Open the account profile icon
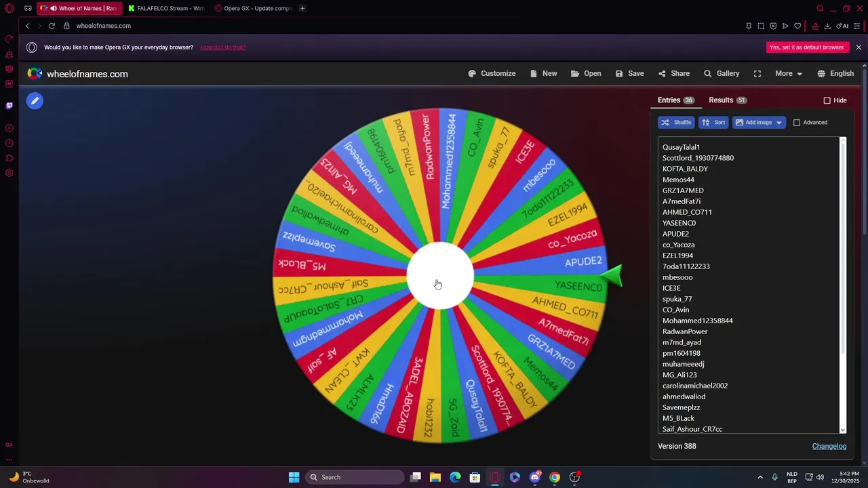The width and height of the screenshot is (868, 488). pyautogui.click(x=815, y=26)
